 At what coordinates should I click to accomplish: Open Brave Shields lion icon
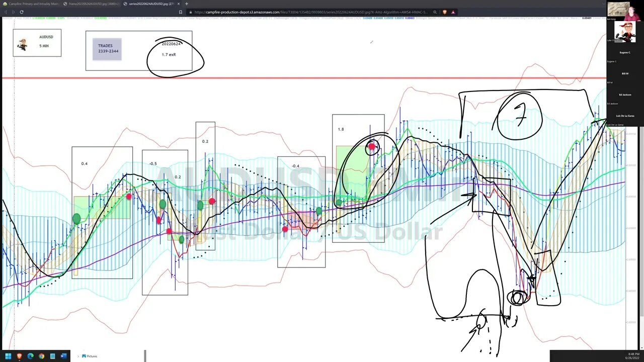445,12
